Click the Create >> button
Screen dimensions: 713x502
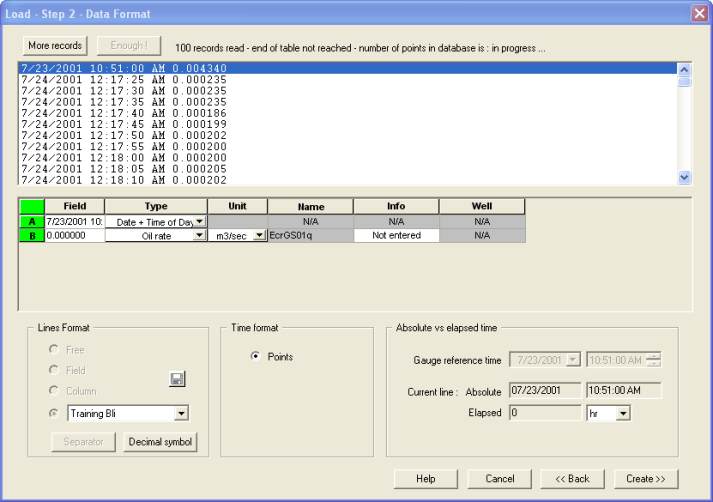point(646,479)
